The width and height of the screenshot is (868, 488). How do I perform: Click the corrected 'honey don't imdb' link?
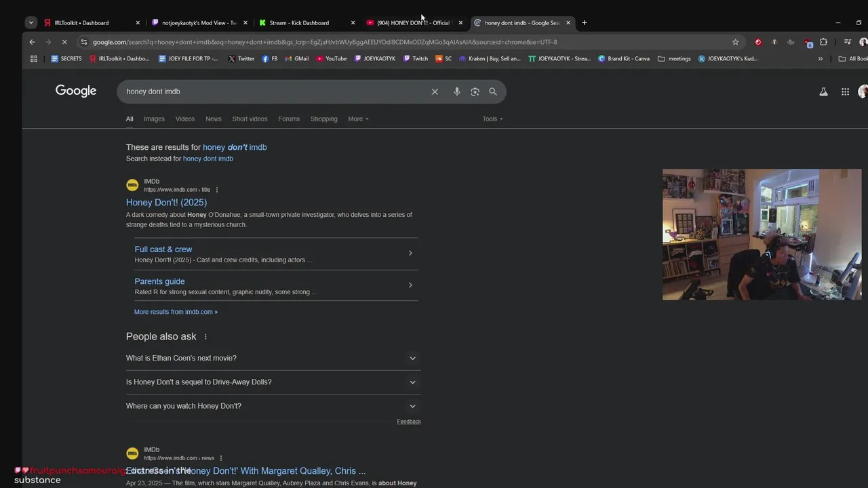pyautogui.click(x=235, y=147)
